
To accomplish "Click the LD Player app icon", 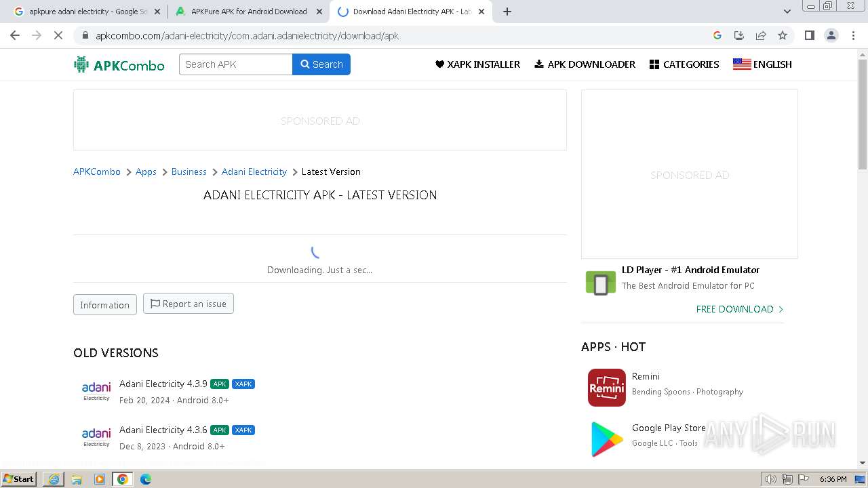I will point(600,283).
